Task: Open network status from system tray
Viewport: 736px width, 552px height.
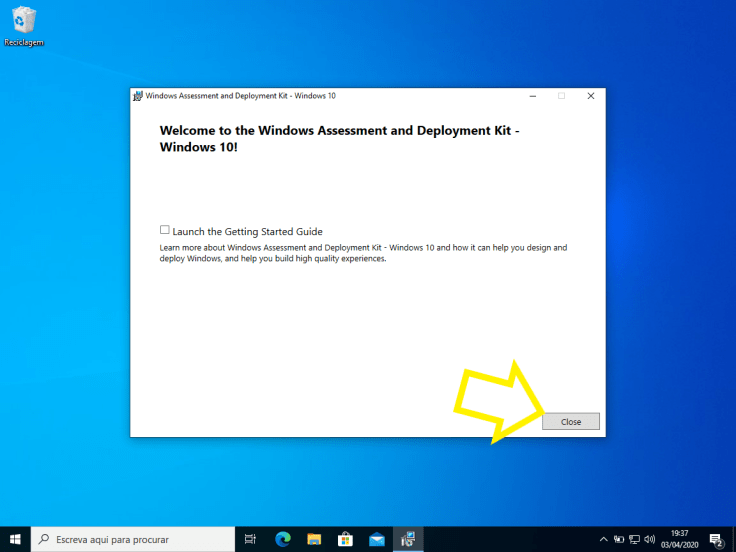Action: pyautogui.click(x=634, y=539)
